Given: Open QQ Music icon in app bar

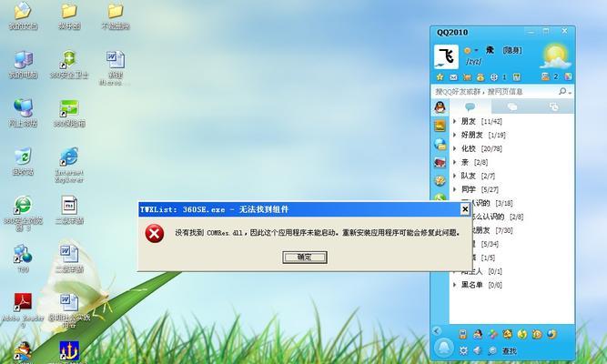Looking at the screenshot, I should point(522,334).
